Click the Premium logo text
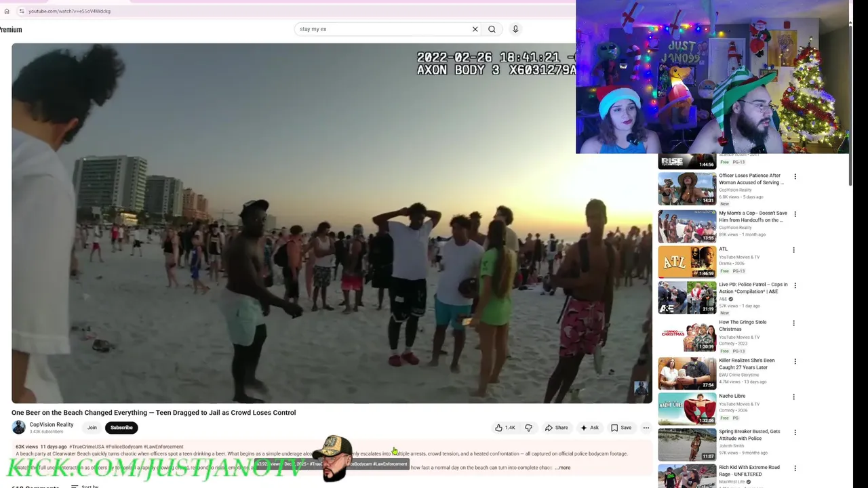This screenshot has width=868, height=488. click(x=11, y=29)
